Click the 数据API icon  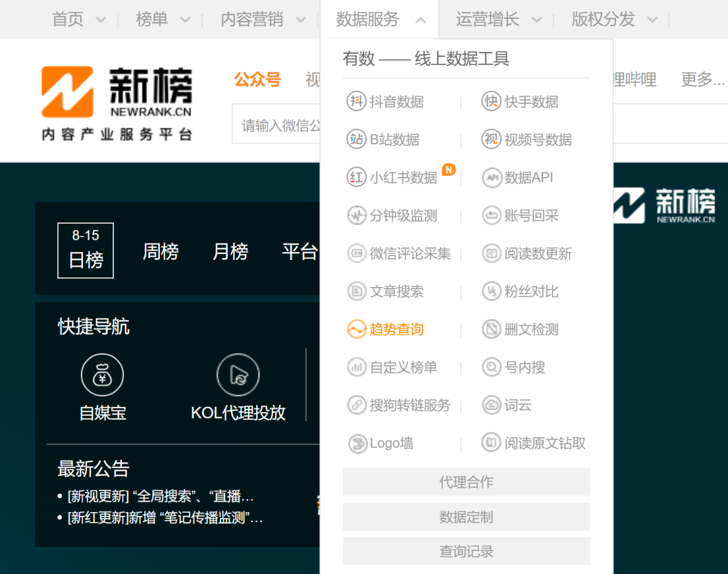491,178
